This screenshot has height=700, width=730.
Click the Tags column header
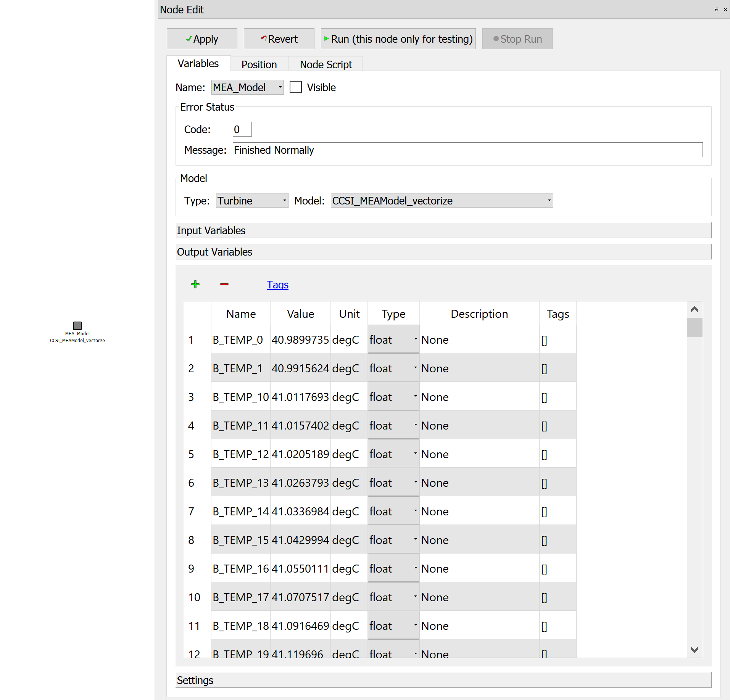click(x=558, y=314)
